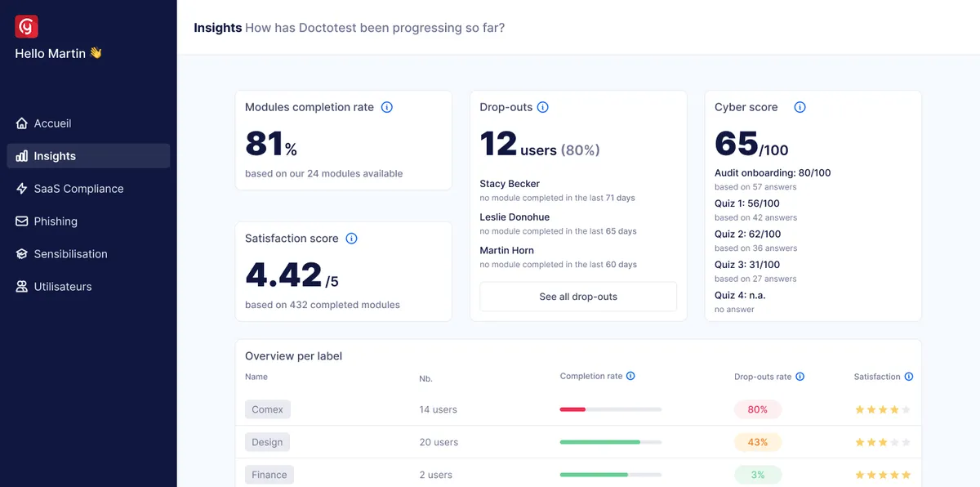Click the Stacy Becker drop-out entry
The width and height of the screenshot is (980, 487).
tap(510, 184)
